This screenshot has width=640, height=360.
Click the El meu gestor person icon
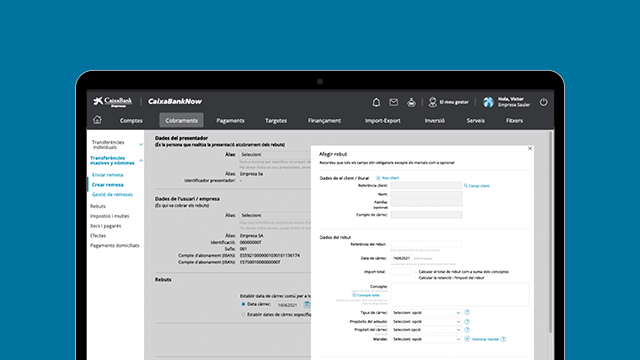pyautogui.click(x=433, y=102)
